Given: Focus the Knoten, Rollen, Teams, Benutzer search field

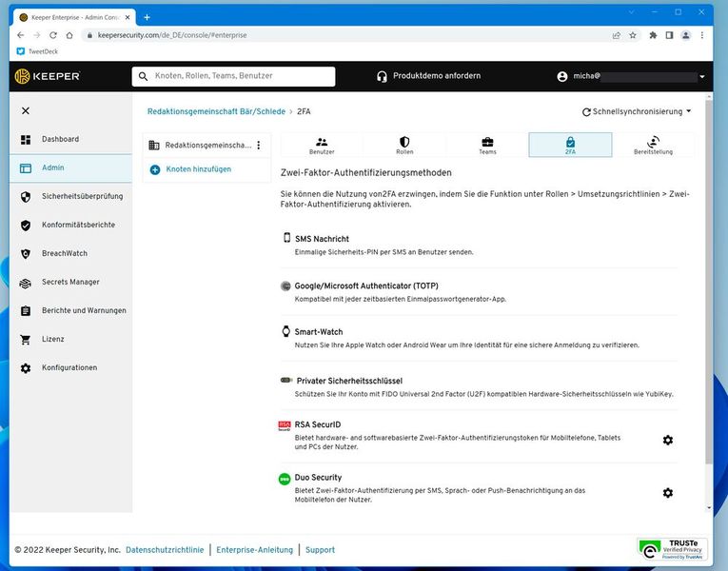Looking at the screenshot, I should click(233, 76).
